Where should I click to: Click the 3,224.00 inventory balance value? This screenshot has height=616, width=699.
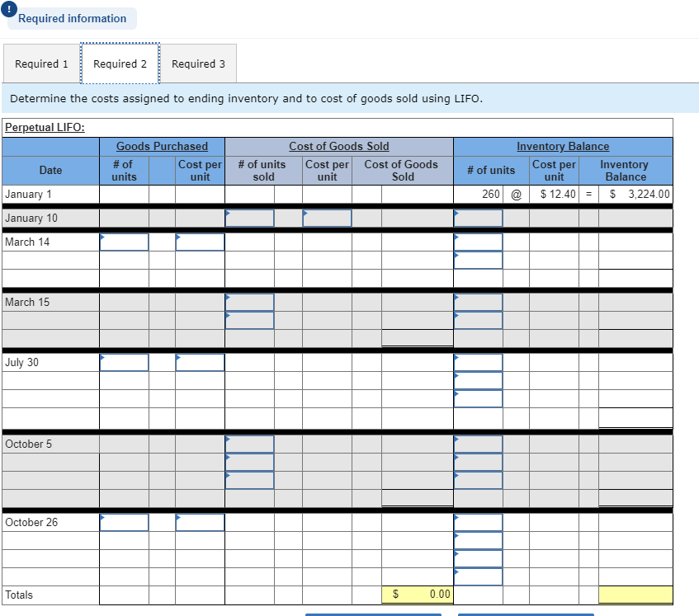[649, 194]
